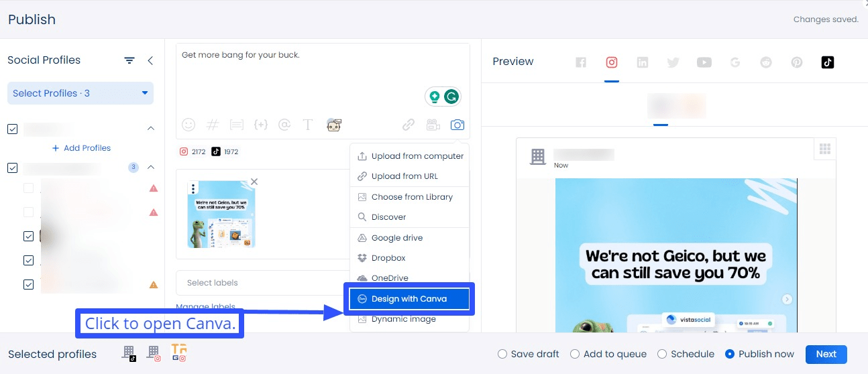Select Choose from Library

coord(409,197)
